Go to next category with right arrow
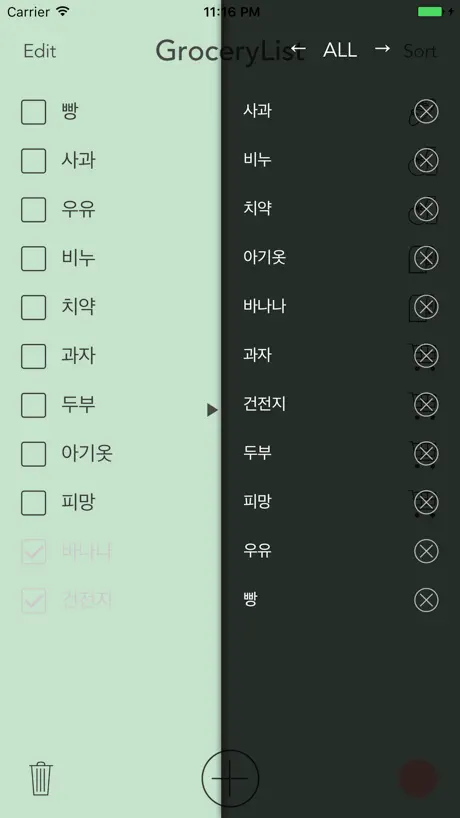Screen dimensions: 460x818 coord(382,49)
